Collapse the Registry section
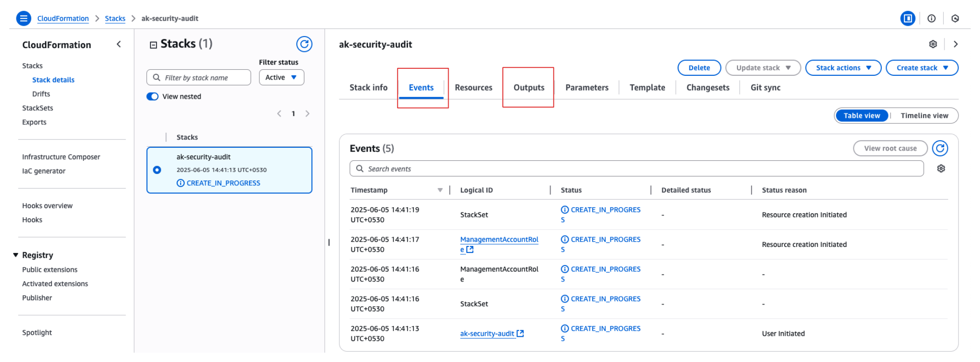The height and width of the screenshot is (362, 980). point(15,255)
